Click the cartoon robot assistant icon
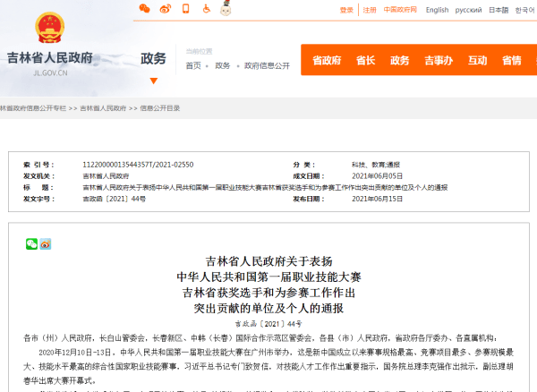 tap(226, 9)
